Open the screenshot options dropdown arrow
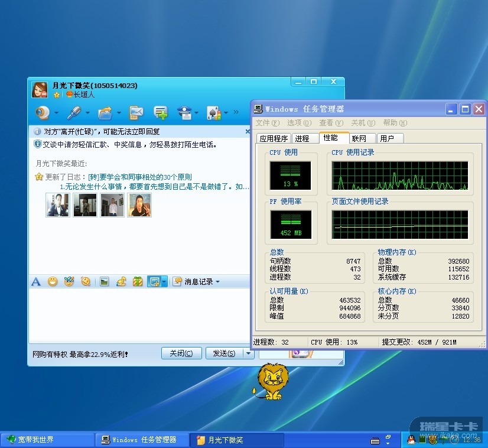The height and width of the screenshot is (448, 488). point(165,282)
